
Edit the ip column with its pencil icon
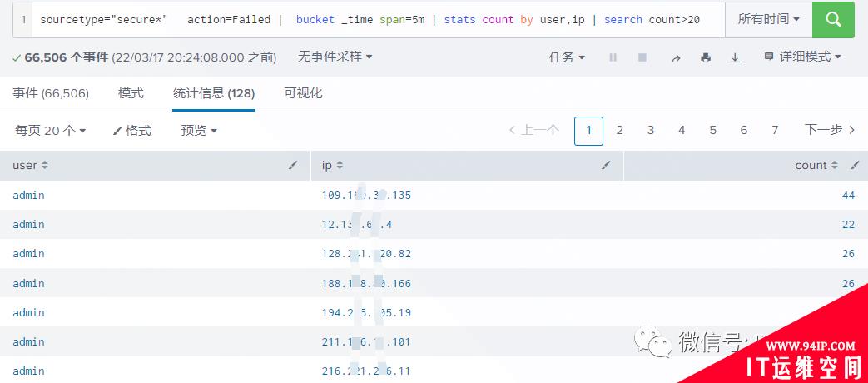pyautogui.click(x=607, y=165)
